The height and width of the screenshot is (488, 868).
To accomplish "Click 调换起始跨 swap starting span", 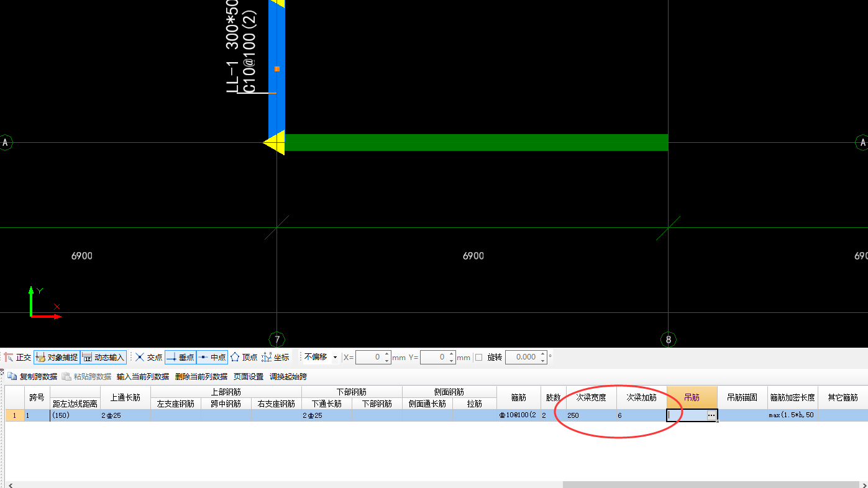I will tap(288, 376).
